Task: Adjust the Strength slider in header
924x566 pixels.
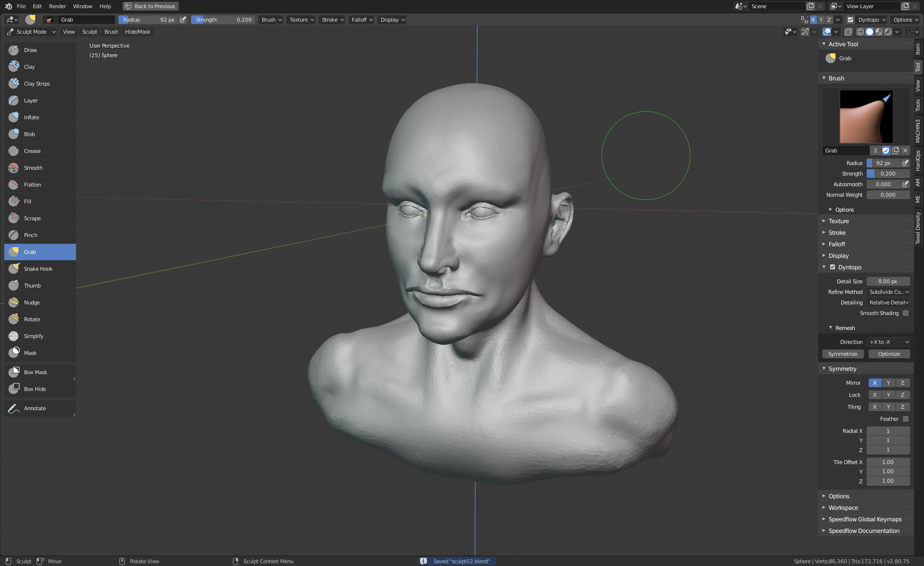Action: [223, 20]
